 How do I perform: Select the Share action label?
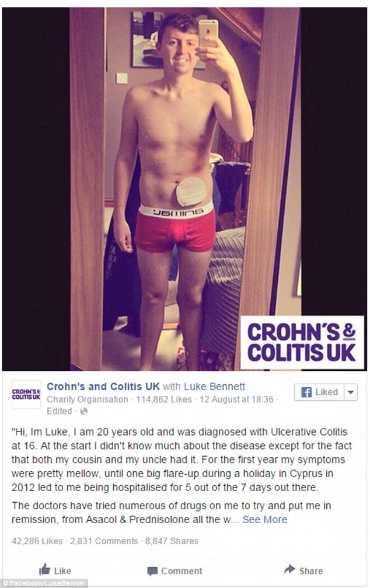click(x=311, y=570)
